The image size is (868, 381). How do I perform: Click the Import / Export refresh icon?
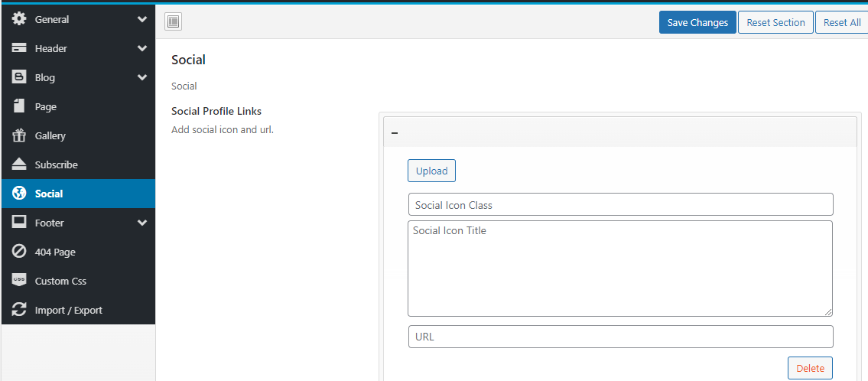pyautogui.click(x=19, y=310)
